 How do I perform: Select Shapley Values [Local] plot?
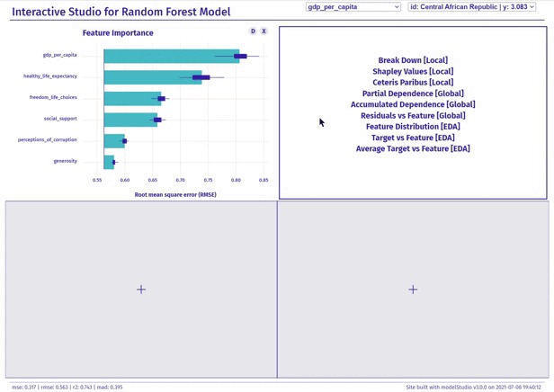click(x=413, y=71)
